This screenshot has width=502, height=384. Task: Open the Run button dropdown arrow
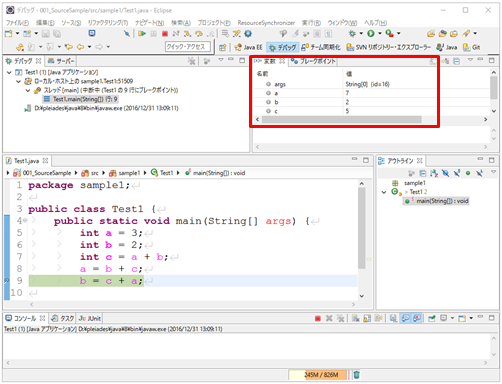(380, 33)
